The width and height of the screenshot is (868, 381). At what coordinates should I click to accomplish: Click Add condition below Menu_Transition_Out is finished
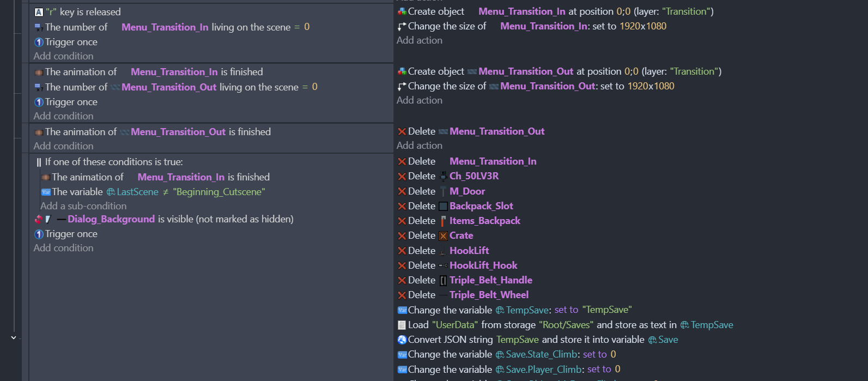click(x=63, y=146)
